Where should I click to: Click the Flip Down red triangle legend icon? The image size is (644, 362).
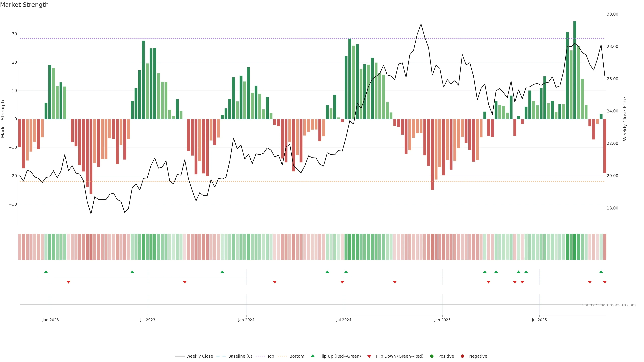369,356
